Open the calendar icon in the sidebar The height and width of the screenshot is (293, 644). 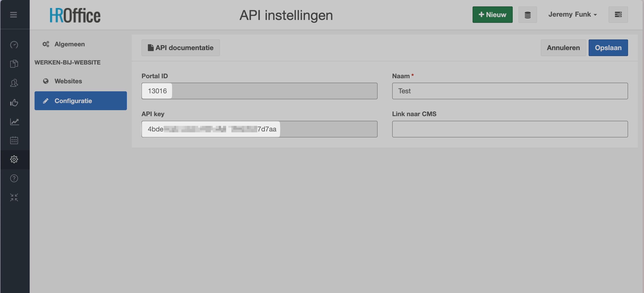[x=14, y=140]
